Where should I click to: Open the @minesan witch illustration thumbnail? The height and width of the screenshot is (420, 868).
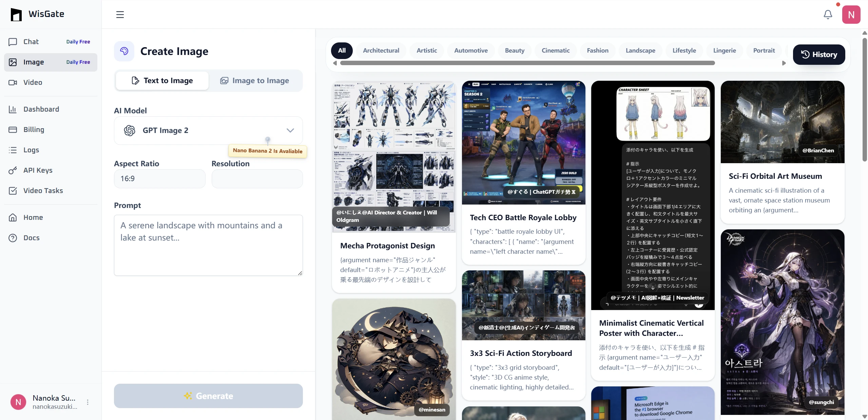[394, 359]
